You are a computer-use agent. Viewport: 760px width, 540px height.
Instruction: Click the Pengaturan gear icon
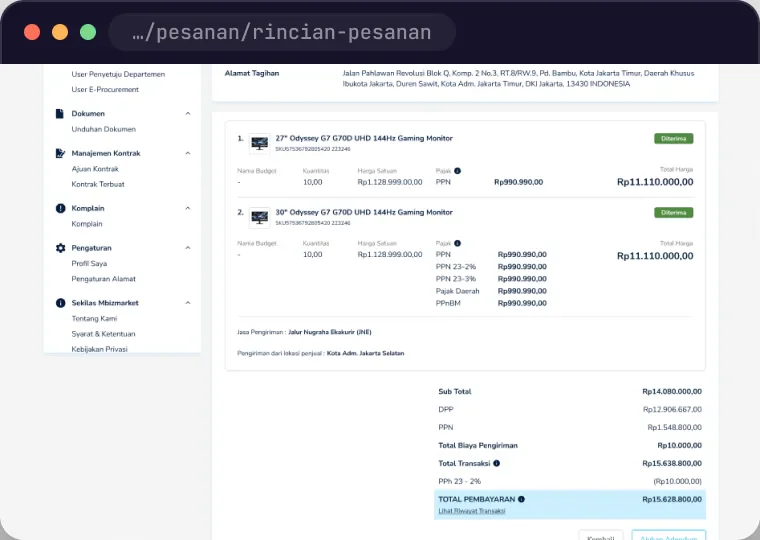tap(60, 248)
